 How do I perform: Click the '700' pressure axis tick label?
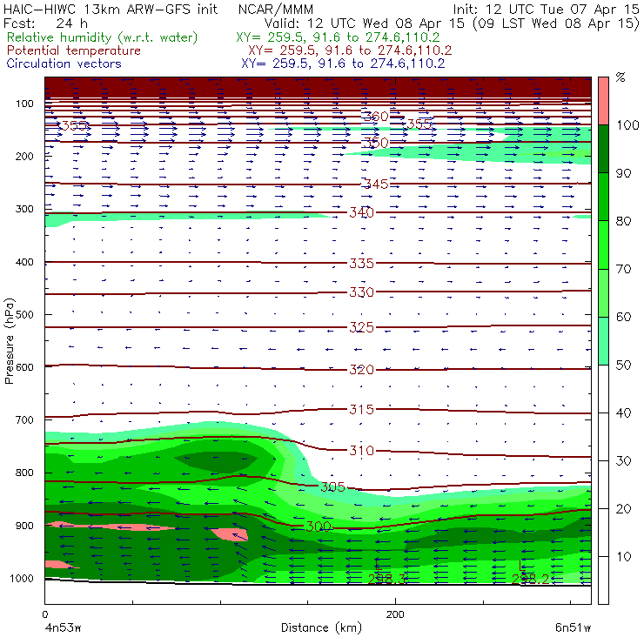pos(24,420)
